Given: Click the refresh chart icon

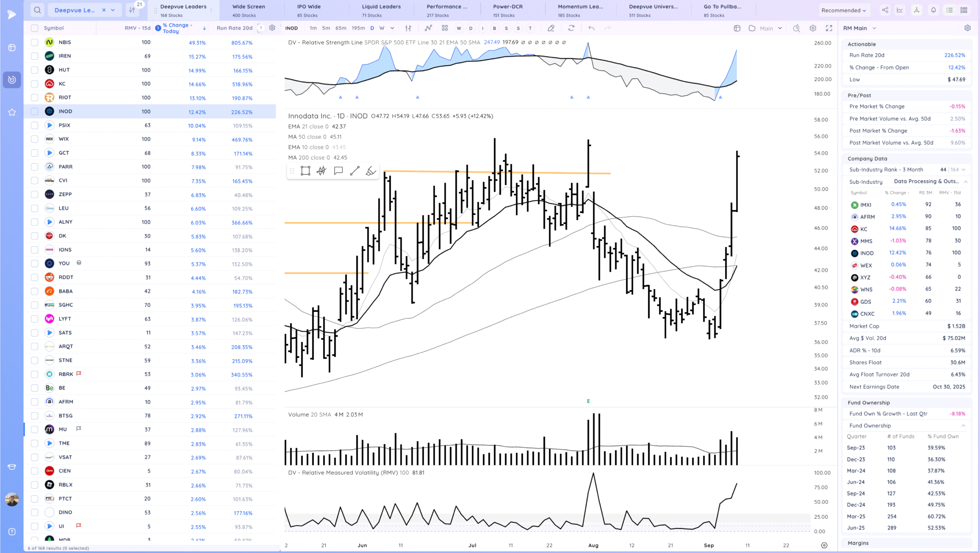Looking at the screenshot, I should pyautogui.click(x=571, y=28).
